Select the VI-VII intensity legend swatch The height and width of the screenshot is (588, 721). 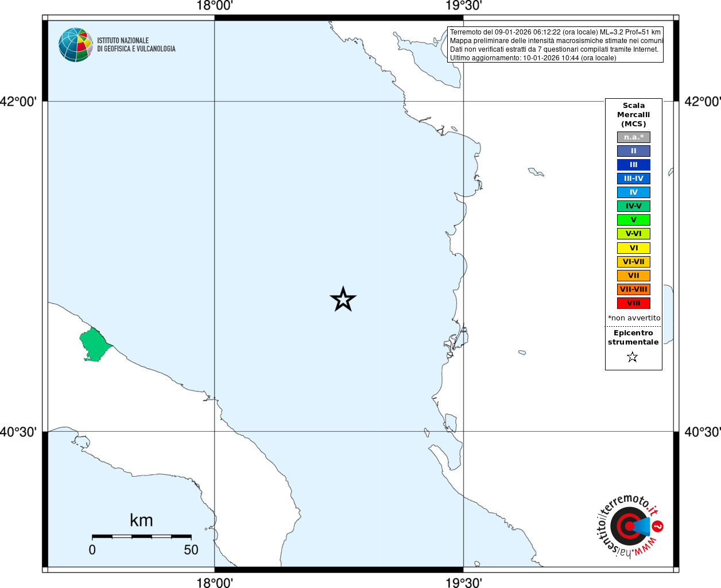tap(634, 262)
